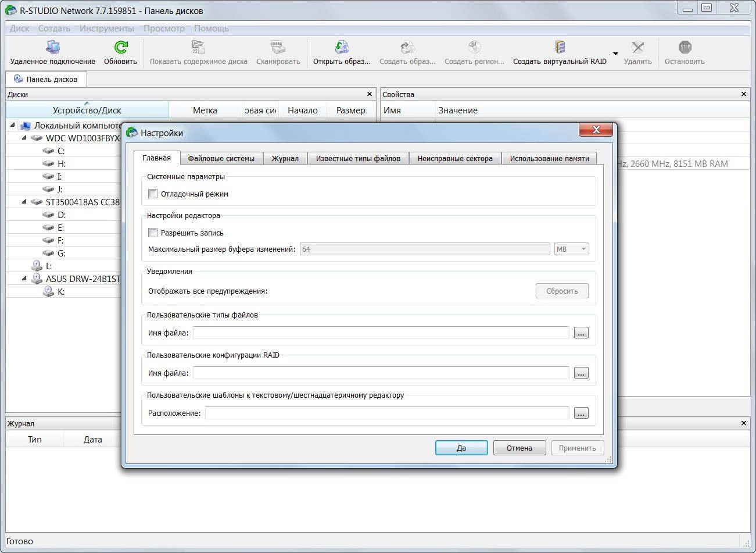
Task: Open Использование памяти tab
Action: pyautogui.click(x=549, y=158)
